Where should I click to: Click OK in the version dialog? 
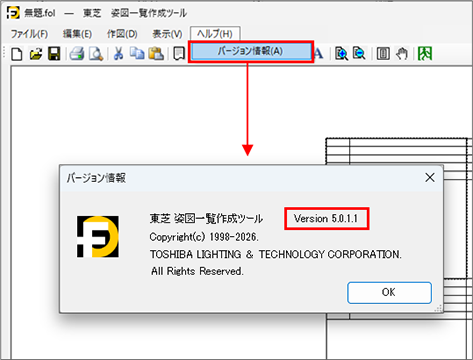[x=389, y=293]
